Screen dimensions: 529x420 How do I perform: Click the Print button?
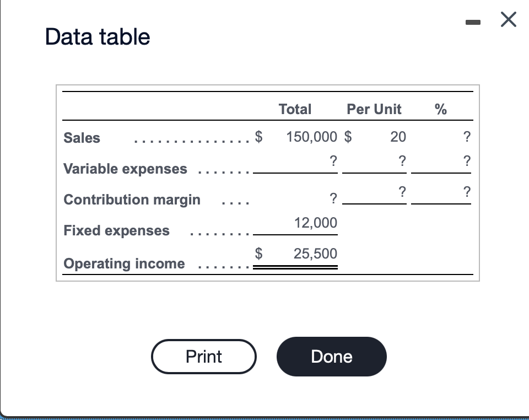click(204, 357)
